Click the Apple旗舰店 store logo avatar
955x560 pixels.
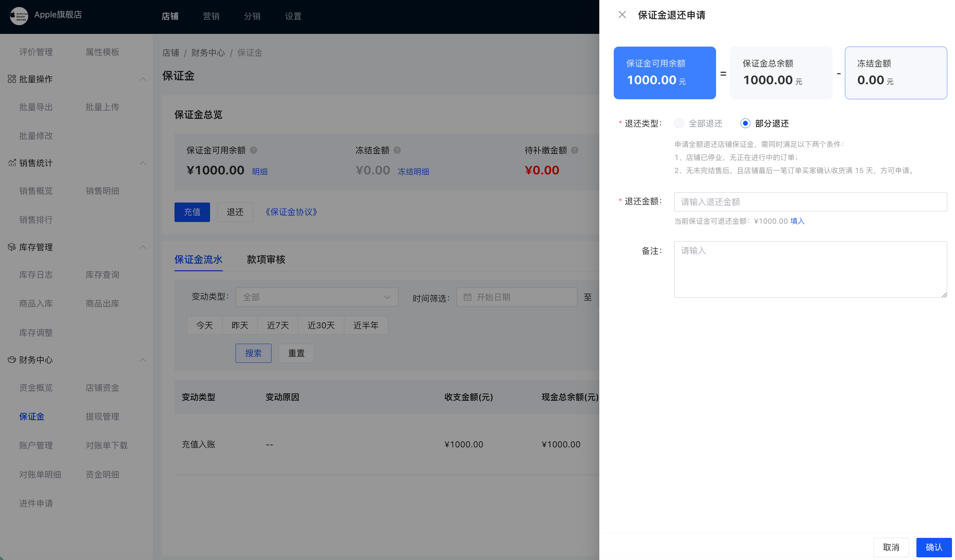pos(18,16)
